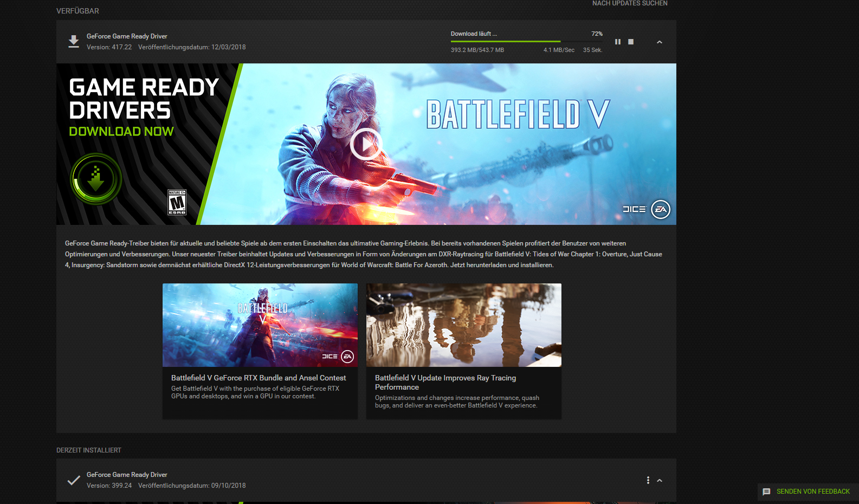The height and width of the screenshot is (504, 859).
Task: Click the checkmark icon next to installed driver
Action: [x=74, y=480]
